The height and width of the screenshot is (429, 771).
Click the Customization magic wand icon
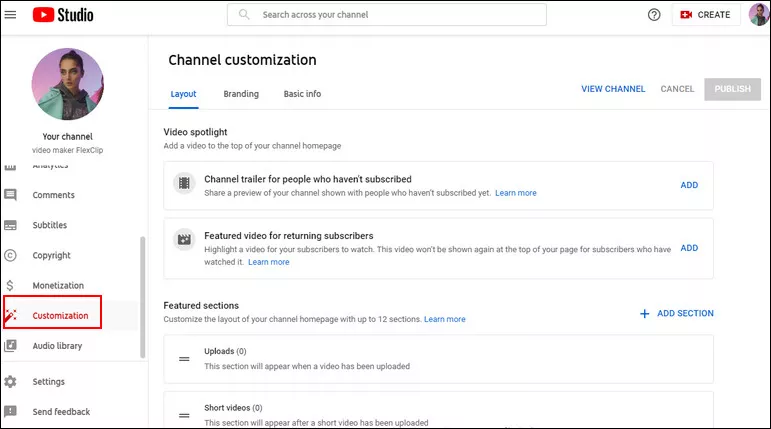point(11,315)
